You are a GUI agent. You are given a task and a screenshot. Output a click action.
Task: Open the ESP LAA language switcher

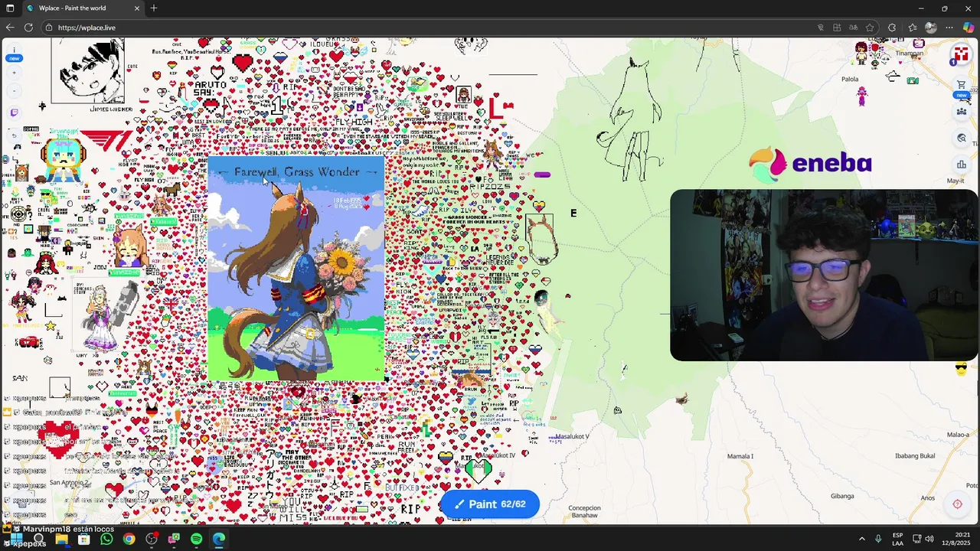click(897, 540)
